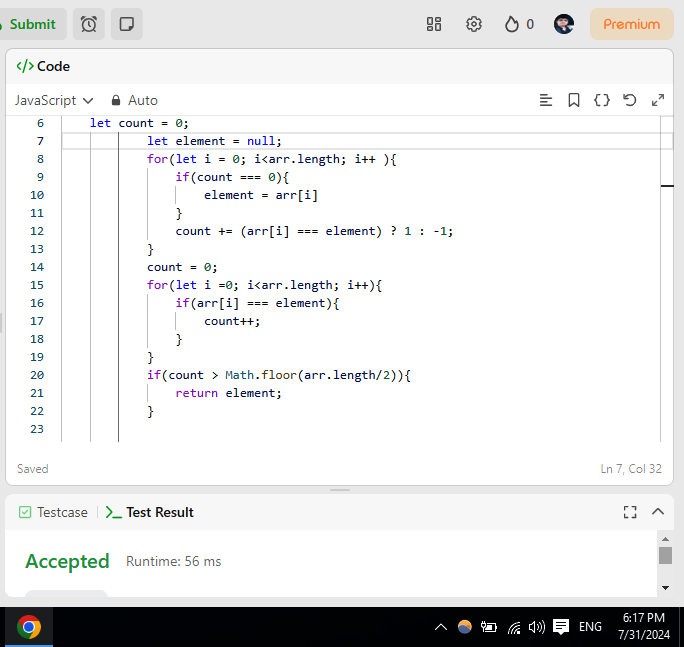
Task: Click the 'count++;' statement
Action: tap(232, 321)
